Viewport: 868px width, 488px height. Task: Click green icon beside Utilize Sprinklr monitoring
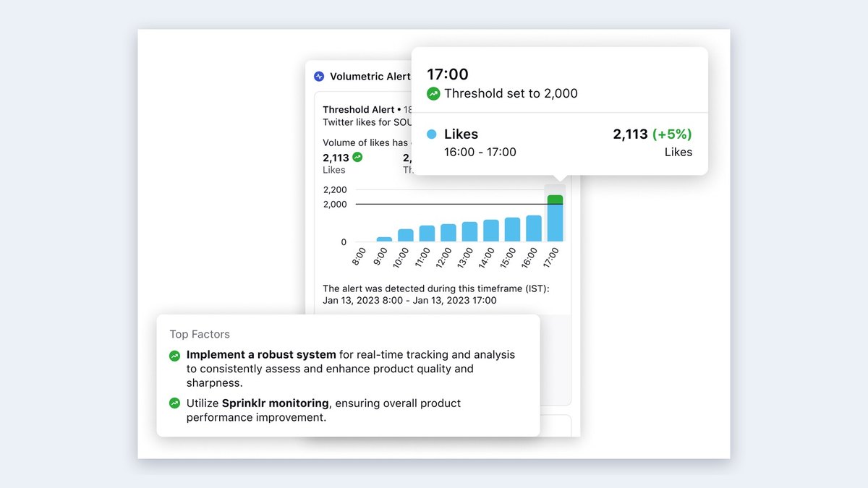click(x=174, y=403)
